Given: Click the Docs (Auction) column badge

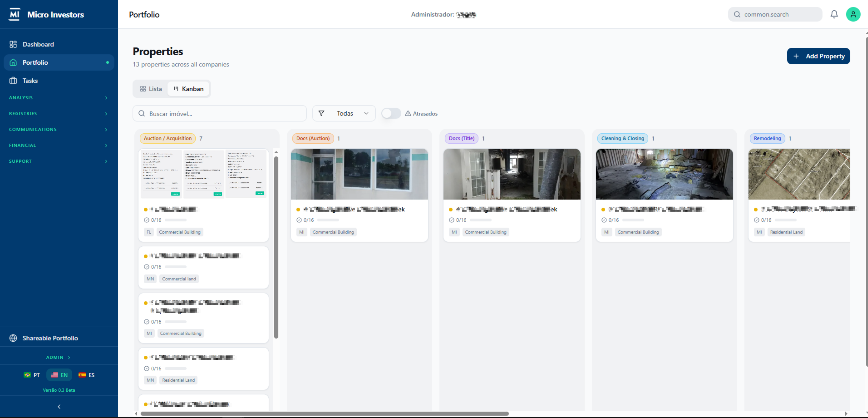Looking at the screenshot, I should (x=313, y=138).
